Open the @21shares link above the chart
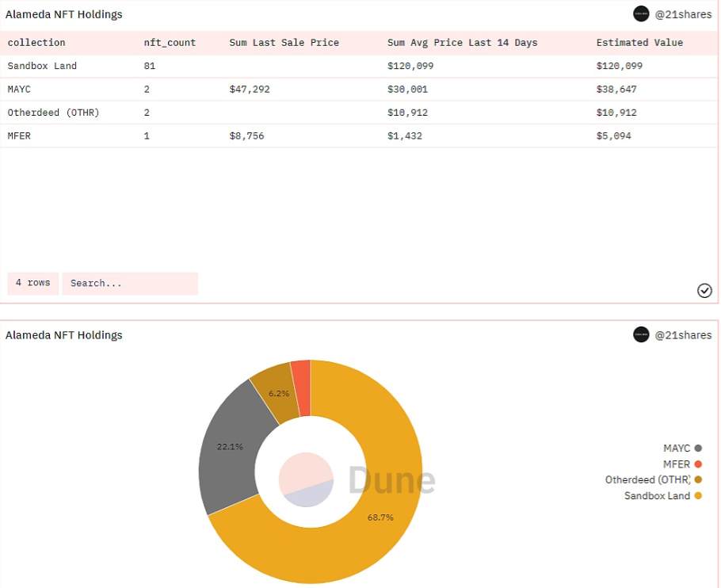This screenshot has height=588, width=721. coord(683,335)
